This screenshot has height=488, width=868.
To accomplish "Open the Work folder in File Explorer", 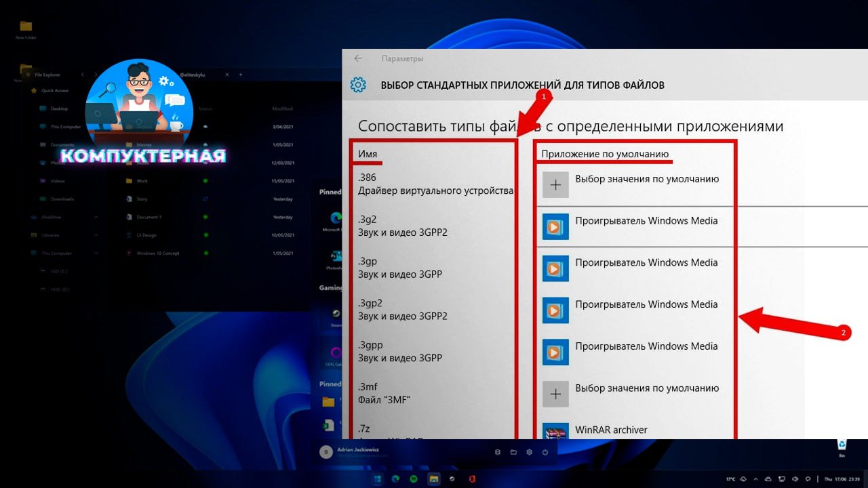I will click(137, 181).
